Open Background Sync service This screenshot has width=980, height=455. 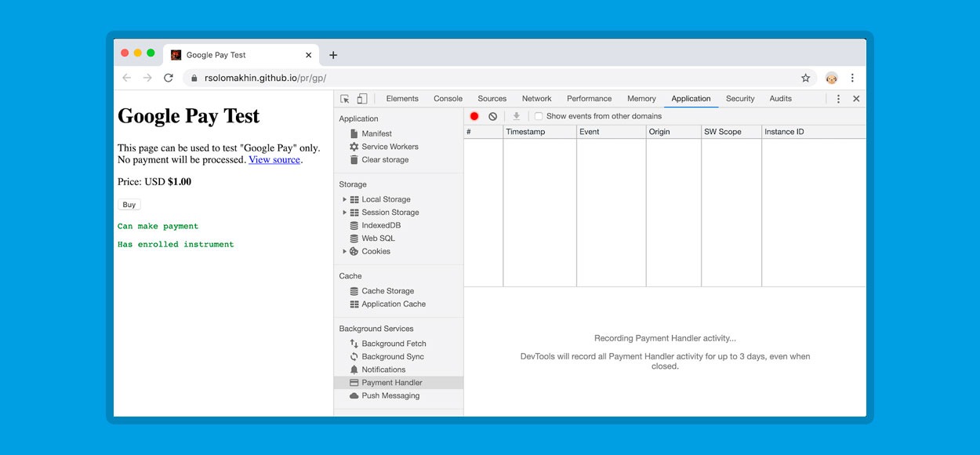(393, 357)
